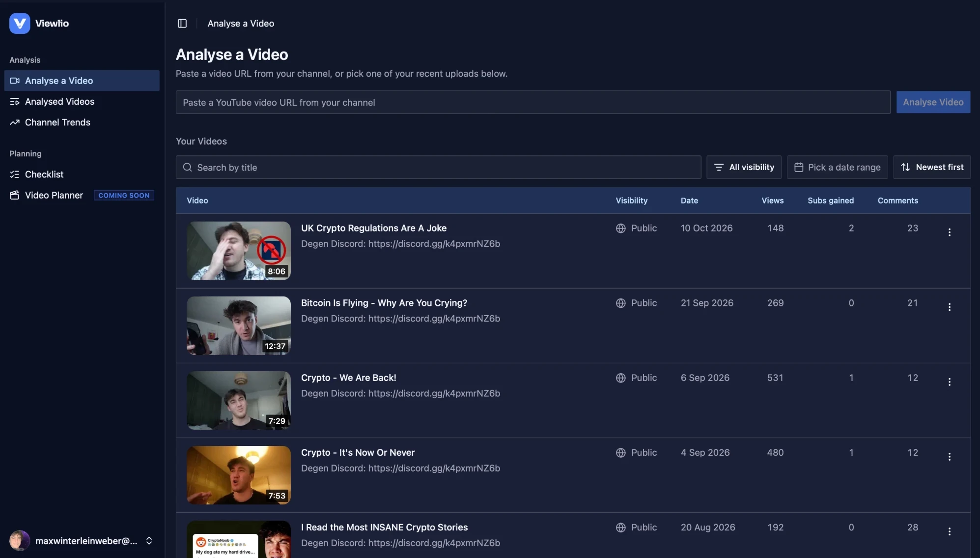Click the Analyse Video button
Viewport: 980px width, 558px height.
tap(933, 102)
